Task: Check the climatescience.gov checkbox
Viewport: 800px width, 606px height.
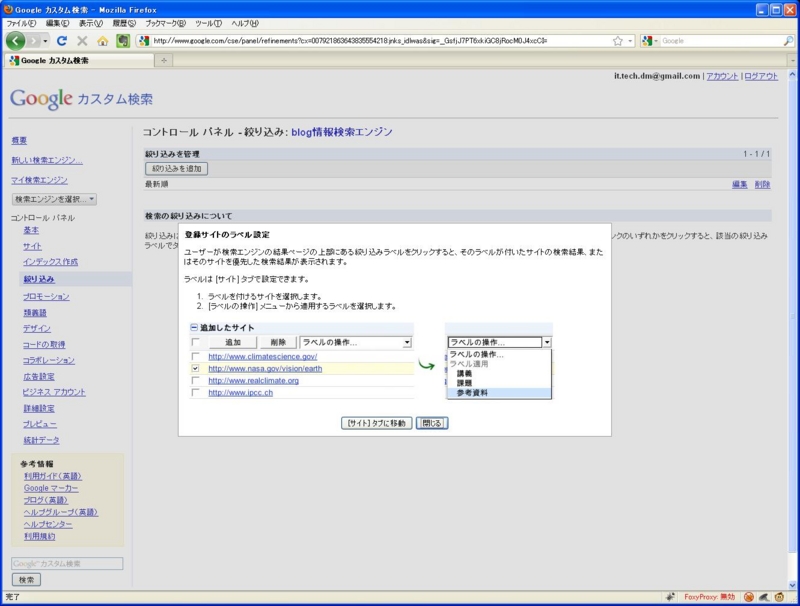Action: point(195,356)
